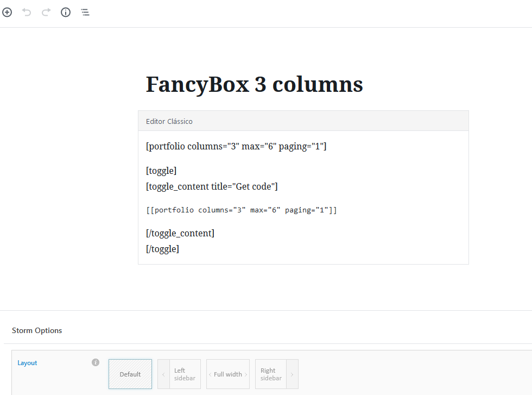
Task: Place cursor in the opening [toggle] line
Action: click(x=161, y=171)
